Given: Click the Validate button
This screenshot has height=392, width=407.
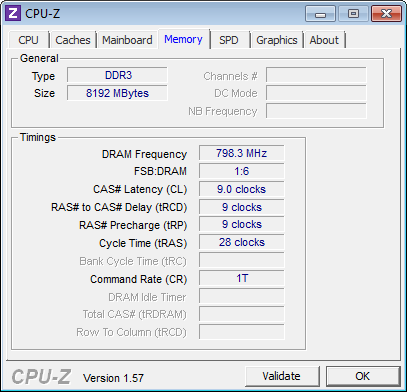Looking at the screenshot, I should [x=281, y=376].
